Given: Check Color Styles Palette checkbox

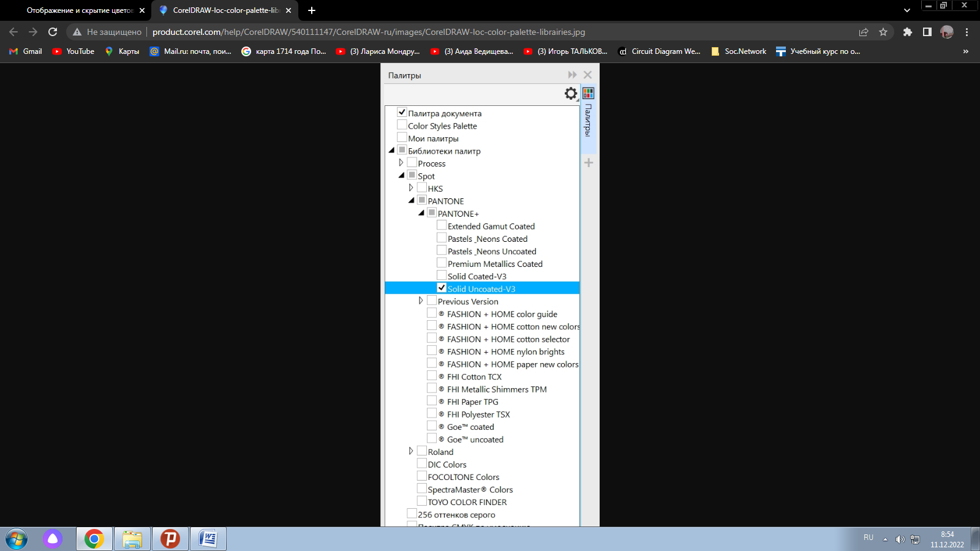Looking at the screenshot, I should [x=402, y=125].
